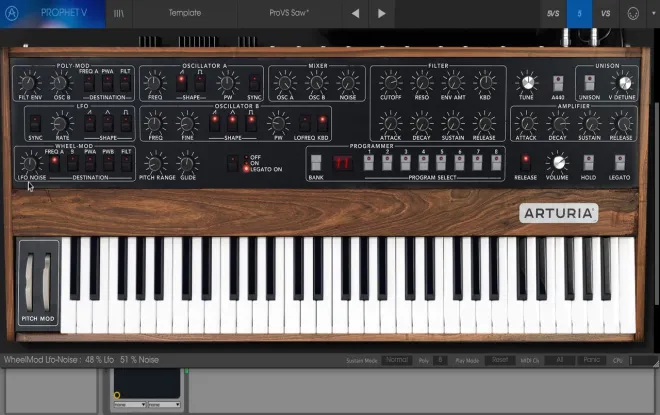Open the Template preset category

coord(185,13)
